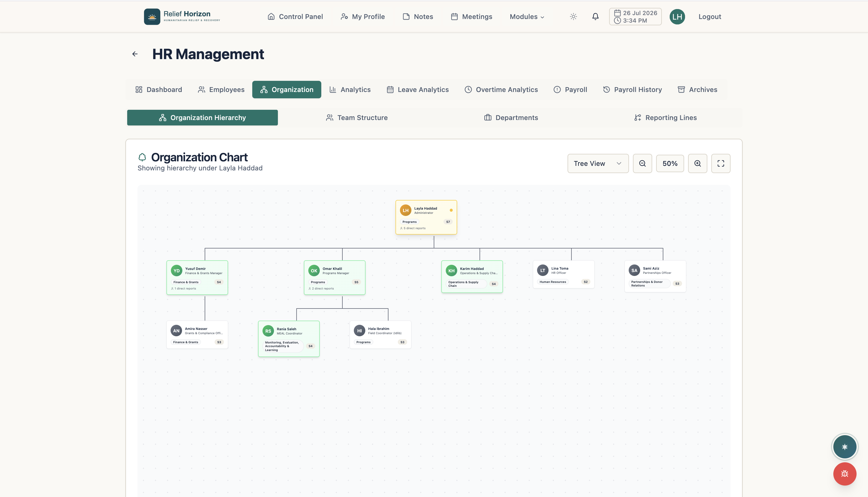Open the red bug report button

tap(844, 474)
